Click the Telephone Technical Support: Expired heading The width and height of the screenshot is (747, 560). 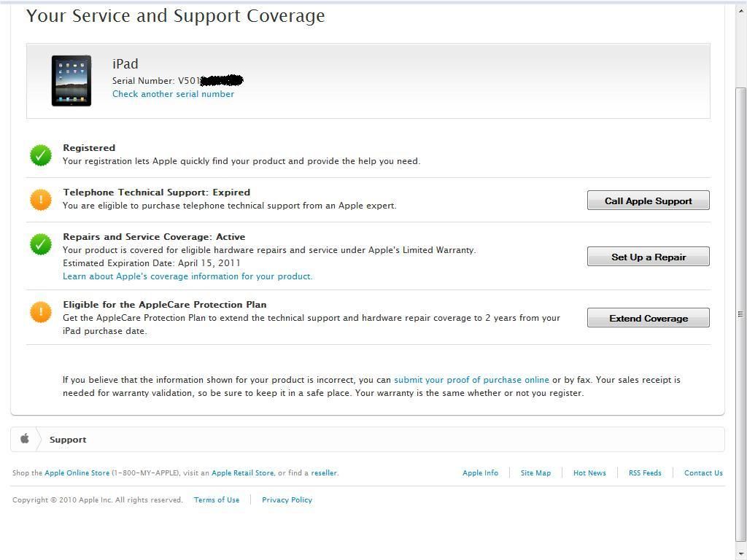tap(156, 192)
